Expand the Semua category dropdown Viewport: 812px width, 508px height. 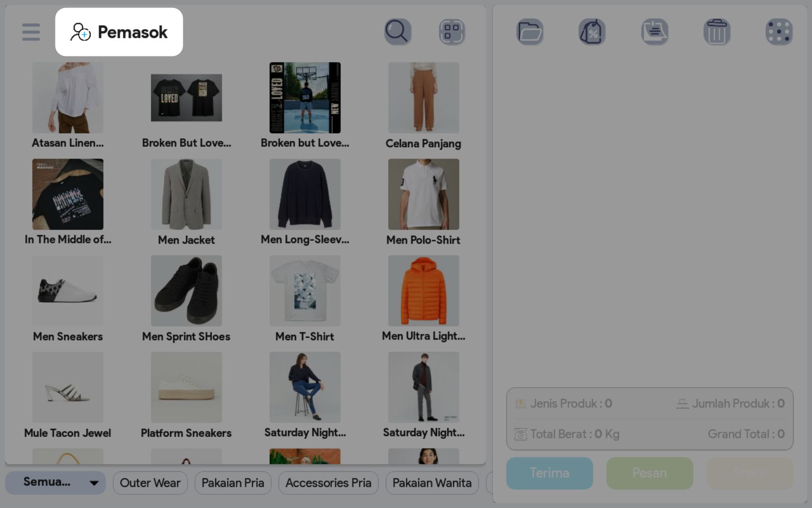55,483
